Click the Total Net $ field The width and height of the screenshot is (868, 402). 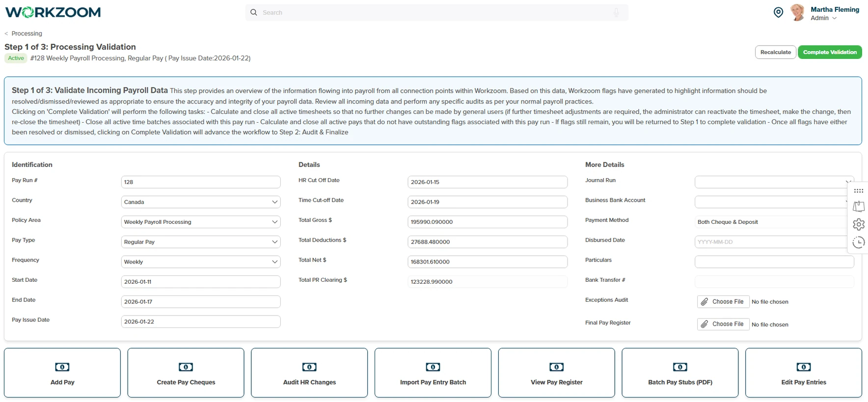pyautogui.click(x=488, y=262)
